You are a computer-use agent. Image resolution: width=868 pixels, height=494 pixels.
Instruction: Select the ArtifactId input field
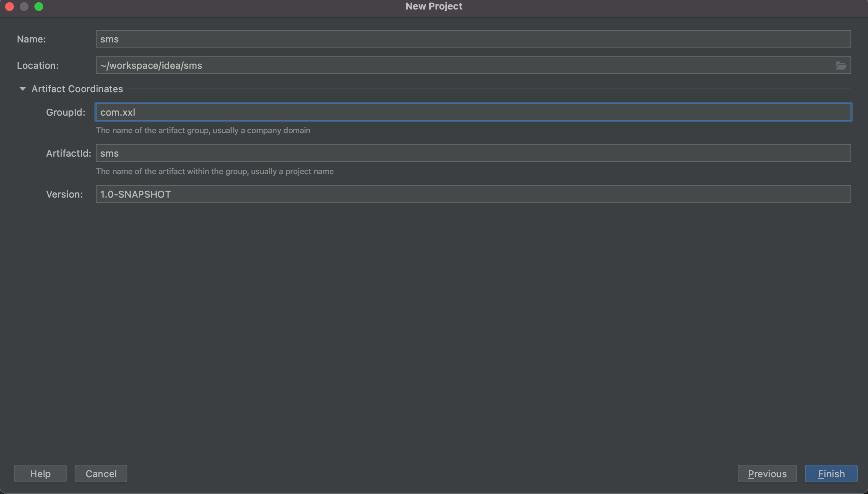pyautogui.click(x=473, y=153)
